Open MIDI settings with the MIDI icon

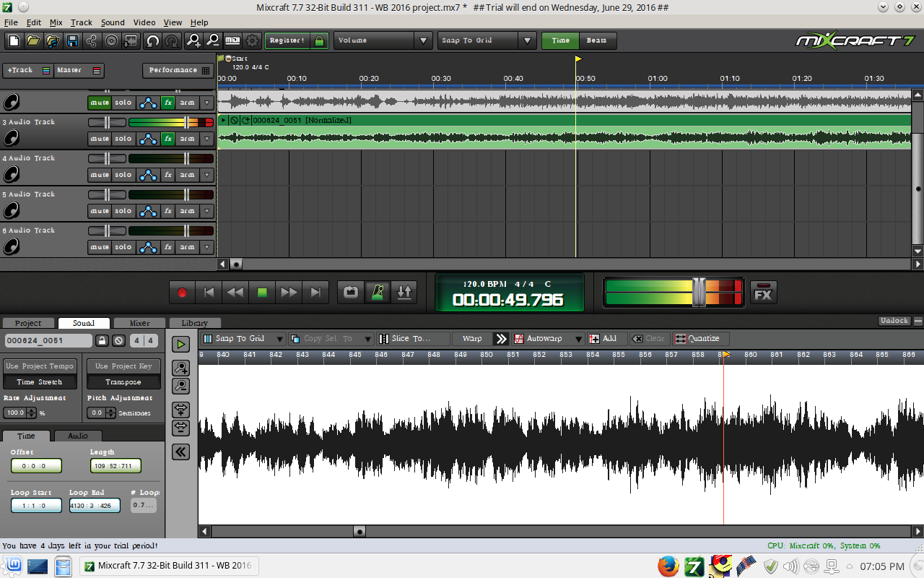(x=232, y=40)
